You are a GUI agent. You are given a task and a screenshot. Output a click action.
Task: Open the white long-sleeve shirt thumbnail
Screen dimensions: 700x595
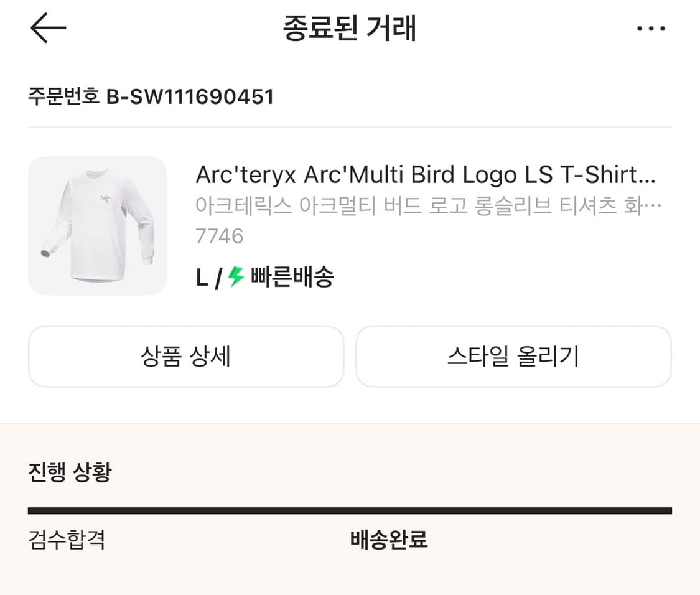(x=97, y=225)
